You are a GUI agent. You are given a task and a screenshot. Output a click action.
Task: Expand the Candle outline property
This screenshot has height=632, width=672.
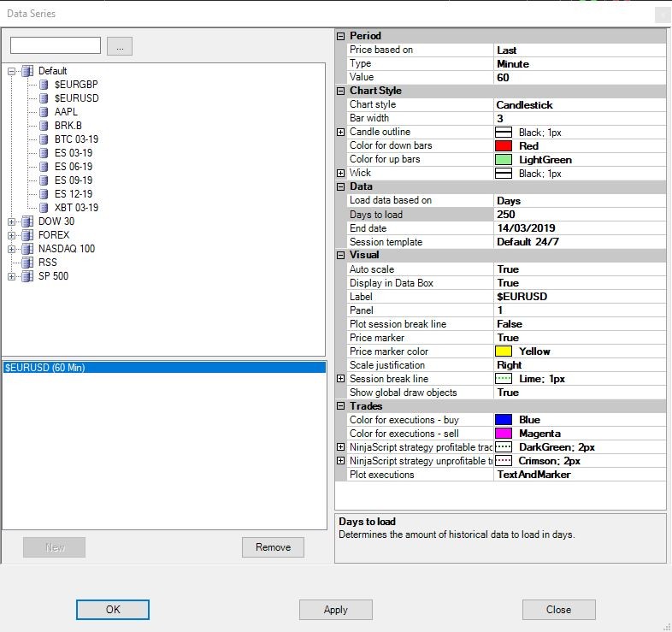[341, 132]
